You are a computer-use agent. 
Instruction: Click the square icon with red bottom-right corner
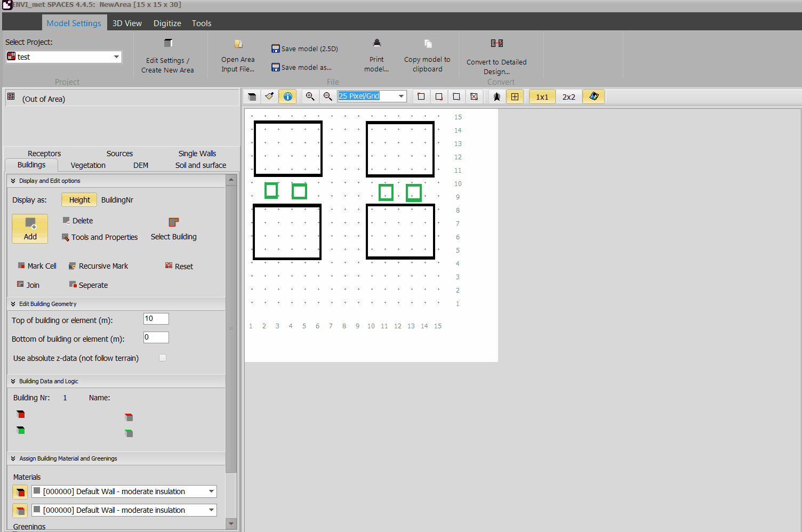click(439, 96)
